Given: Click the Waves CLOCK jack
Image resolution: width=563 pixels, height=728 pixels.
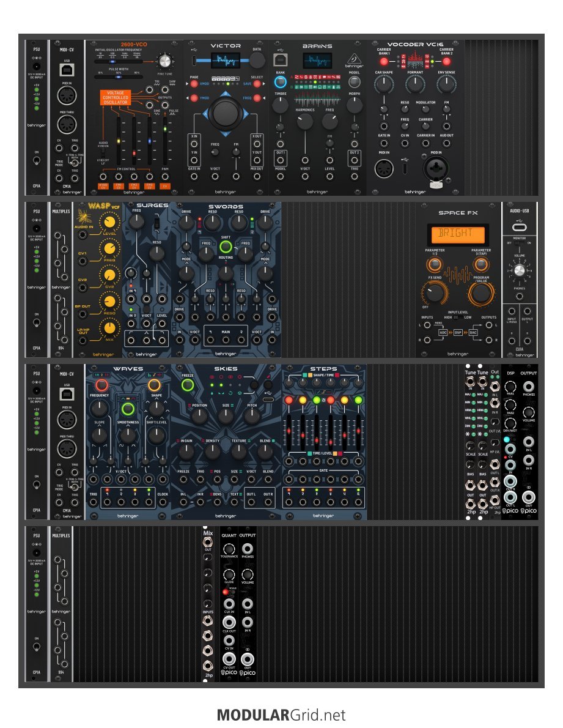Looking at the screenshot, I should click(x=163, y=502).
